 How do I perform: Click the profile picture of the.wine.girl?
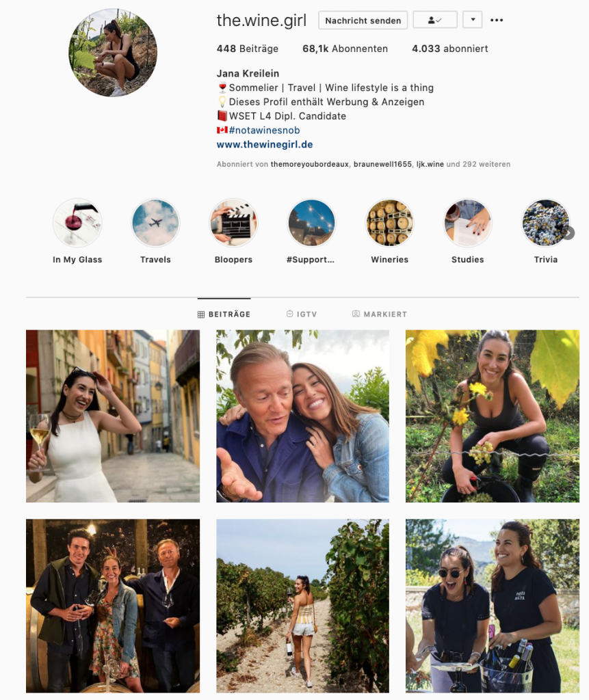pyautogui.click(x=113, y=53)
